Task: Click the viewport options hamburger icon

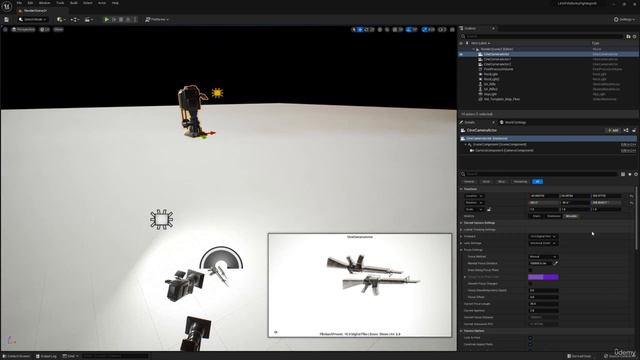Action: coord(5,29)
